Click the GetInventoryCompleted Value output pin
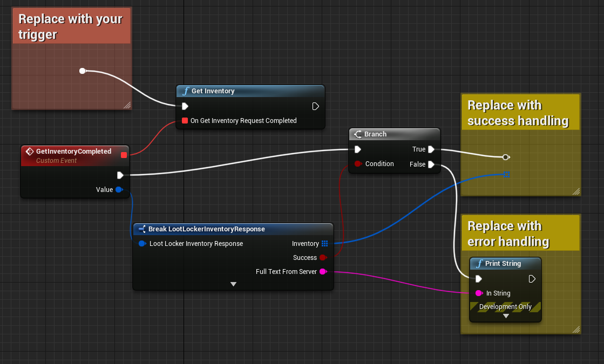This screenshot has width=604, height=364. click(x=119, y=189)
